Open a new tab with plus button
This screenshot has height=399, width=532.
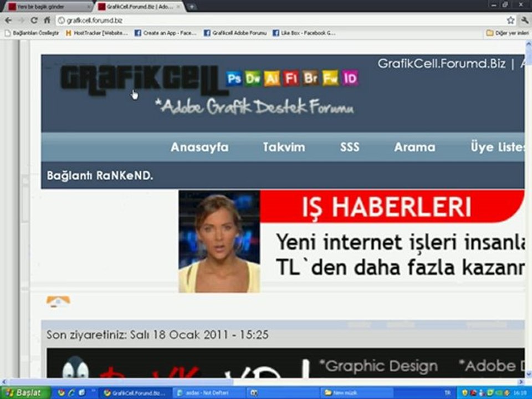191,7
